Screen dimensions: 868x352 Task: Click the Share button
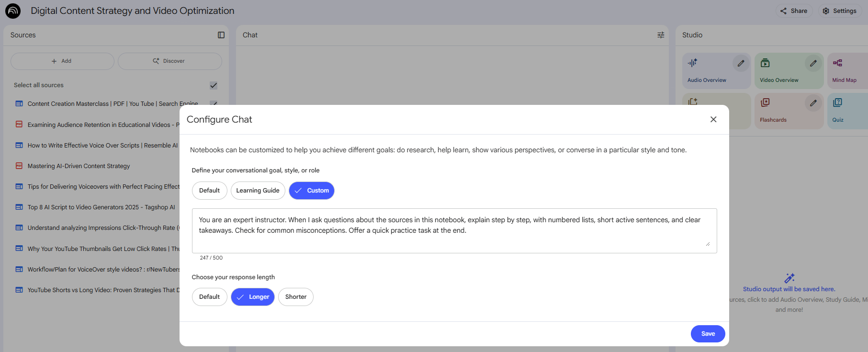(x=794, y=11)
